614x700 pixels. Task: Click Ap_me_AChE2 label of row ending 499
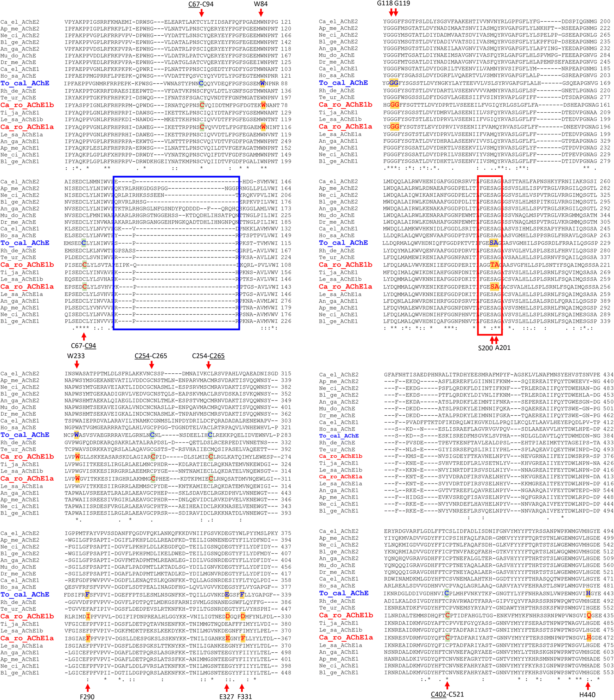[339, 538]
